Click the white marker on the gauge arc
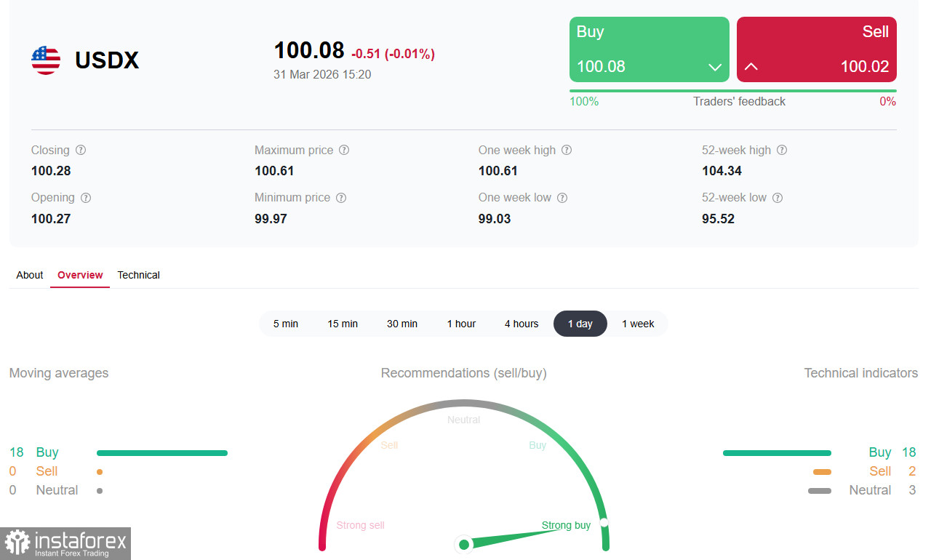 click(604, 522)
